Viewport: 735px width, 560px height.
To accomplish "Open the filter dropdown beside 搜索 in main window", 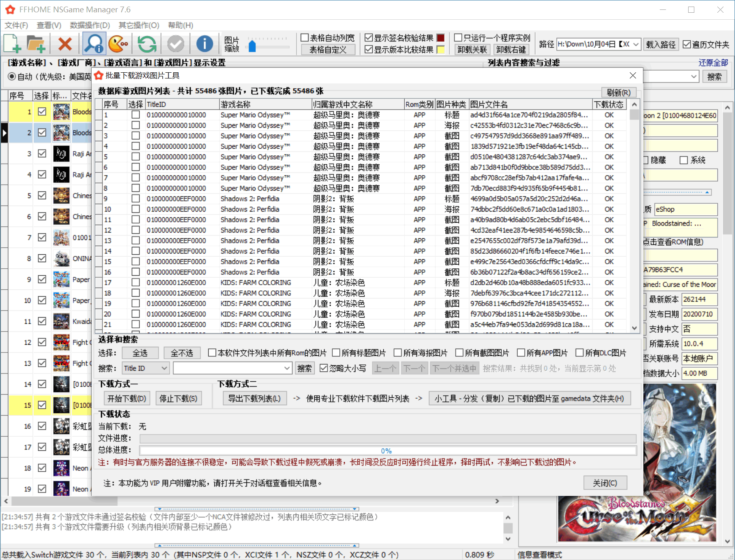I will (x=694, y=76).
